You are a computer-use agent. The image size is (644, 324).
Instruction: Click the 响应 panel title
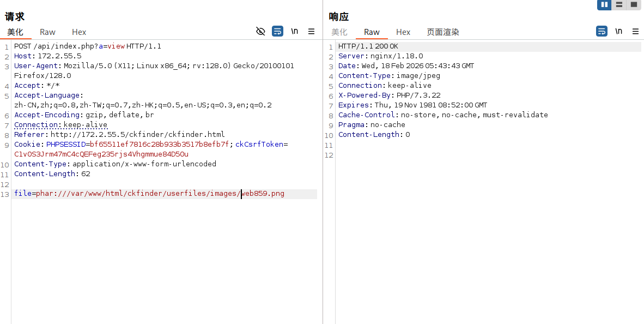339,16
